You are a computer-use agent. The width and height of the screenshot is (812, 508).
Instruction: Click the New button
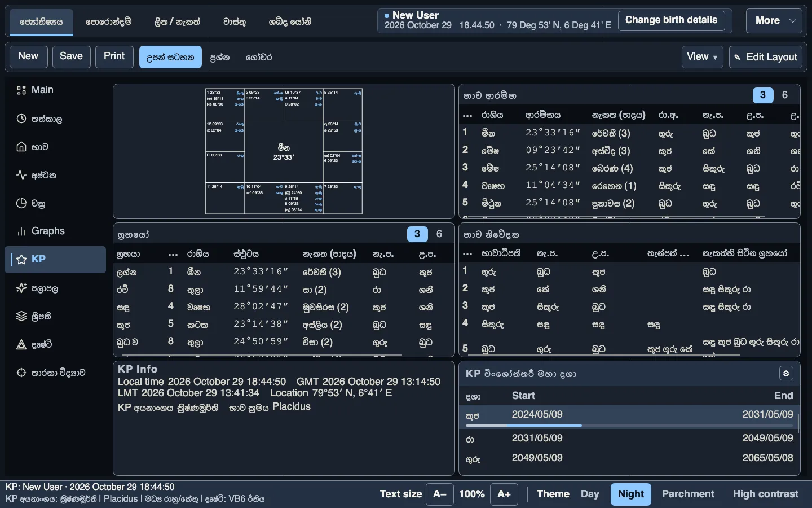pyautogui.click(x=28, y=56)
